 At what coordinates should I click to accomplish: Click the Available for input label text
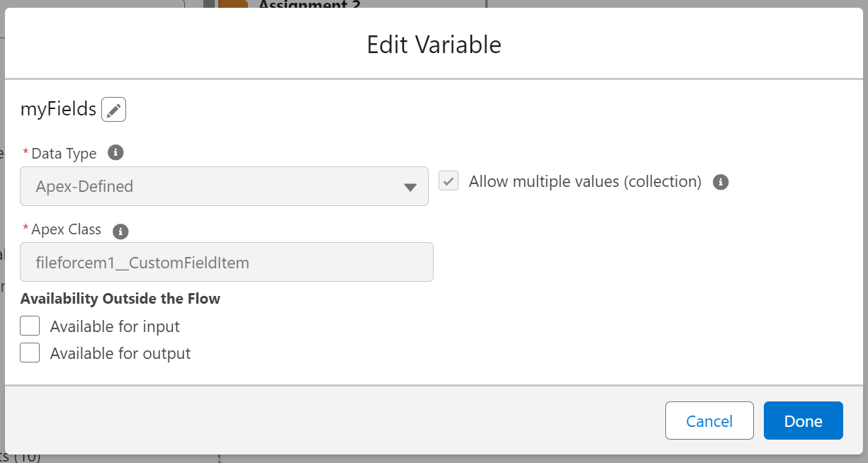[x=115, y=326]
